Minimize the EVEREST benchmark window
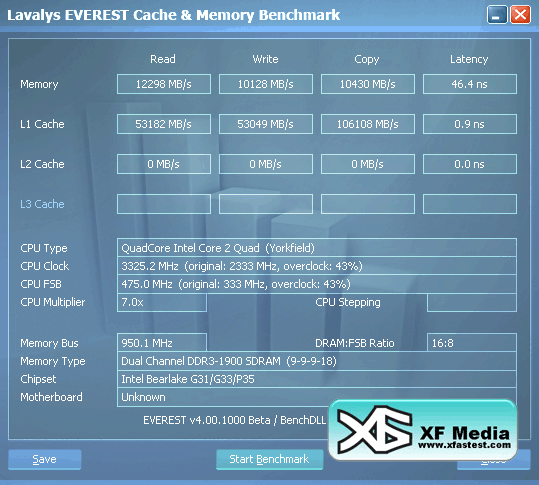 497,15
